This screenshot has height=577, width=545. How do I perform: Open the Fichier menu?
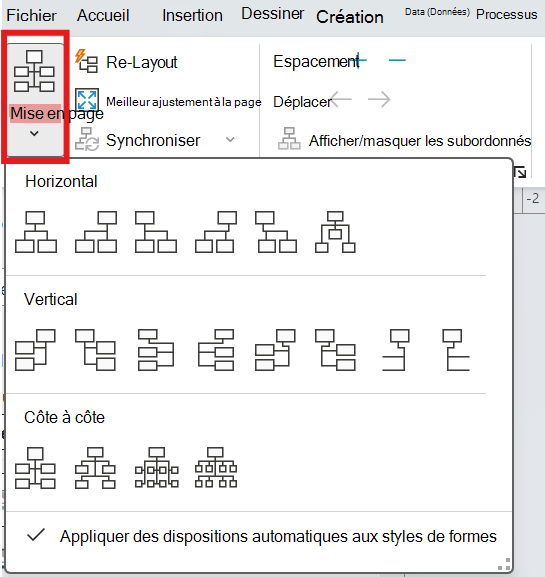[31, 15]
